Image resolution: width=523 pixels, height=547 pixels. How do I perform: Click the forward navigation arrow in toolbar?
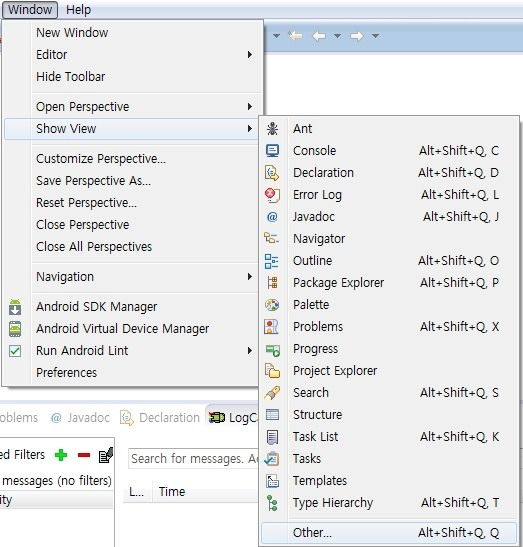coord(356,36)
